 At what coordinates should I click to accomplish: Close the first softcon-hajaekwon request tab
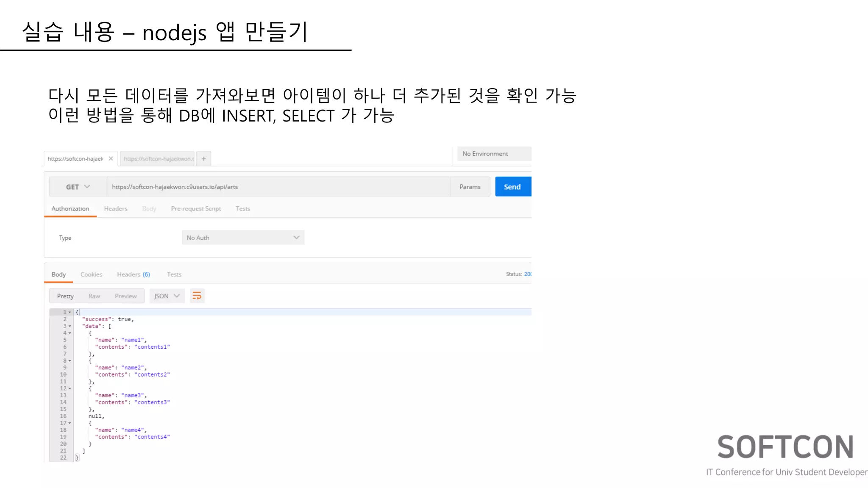coord(111,158)
